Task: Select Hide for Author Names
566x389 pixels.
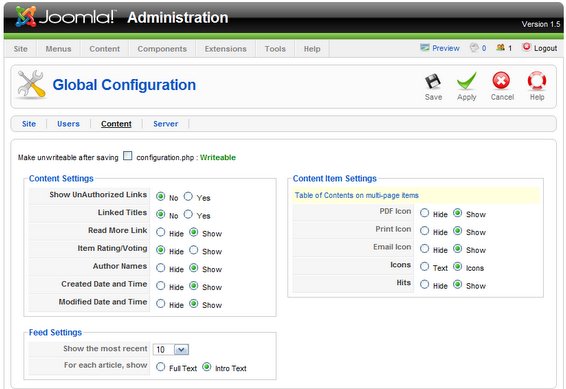Action: (x=161, y=268)
